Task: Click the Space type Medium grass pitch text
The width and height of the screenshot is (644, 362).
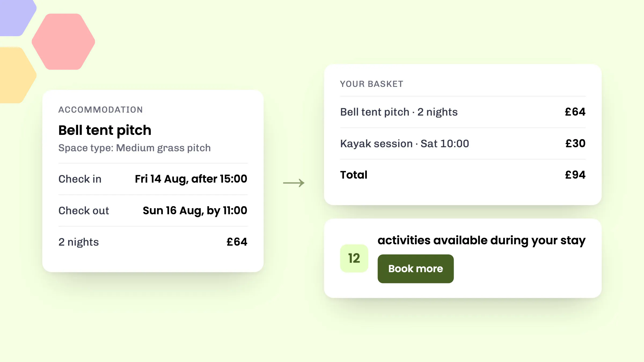Action: 135,148
